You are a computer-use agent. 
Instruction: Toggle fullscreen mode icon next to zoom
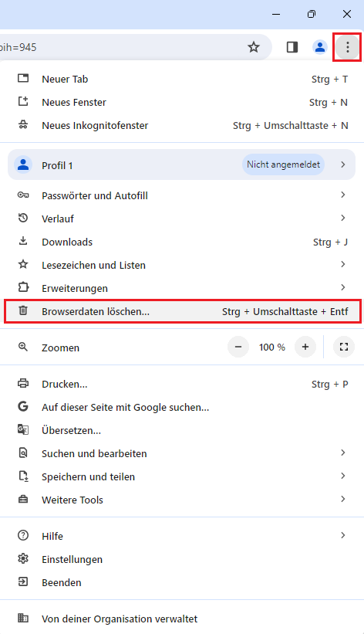(x=344, y=347)
